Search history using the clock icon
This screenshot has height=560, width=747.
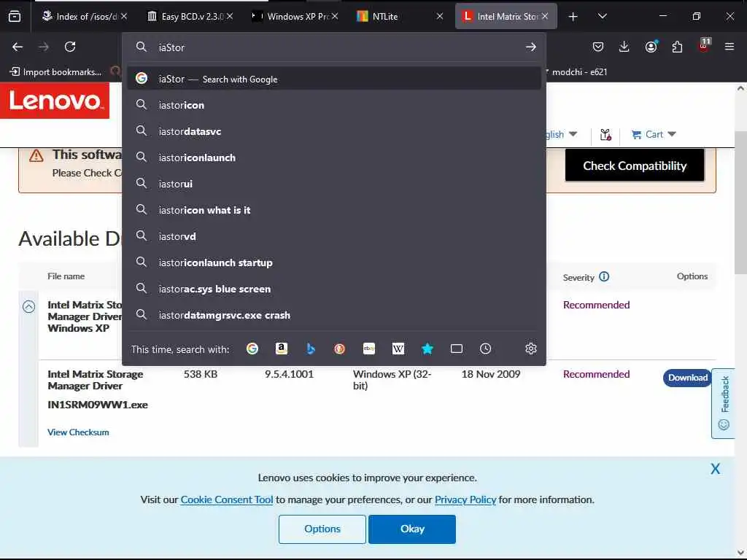[485, 349]
